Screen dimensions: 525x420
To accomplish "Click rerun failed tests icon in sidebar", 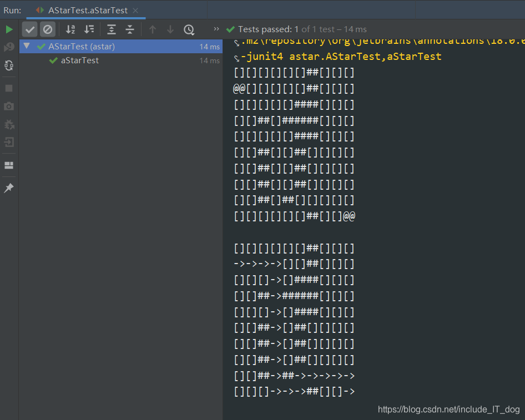I will tap(9, 47).
